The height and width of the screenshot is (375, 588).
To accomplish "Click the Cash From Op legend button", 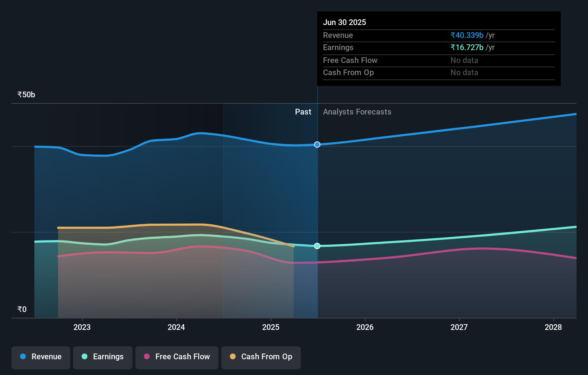I will click(261, 357).
